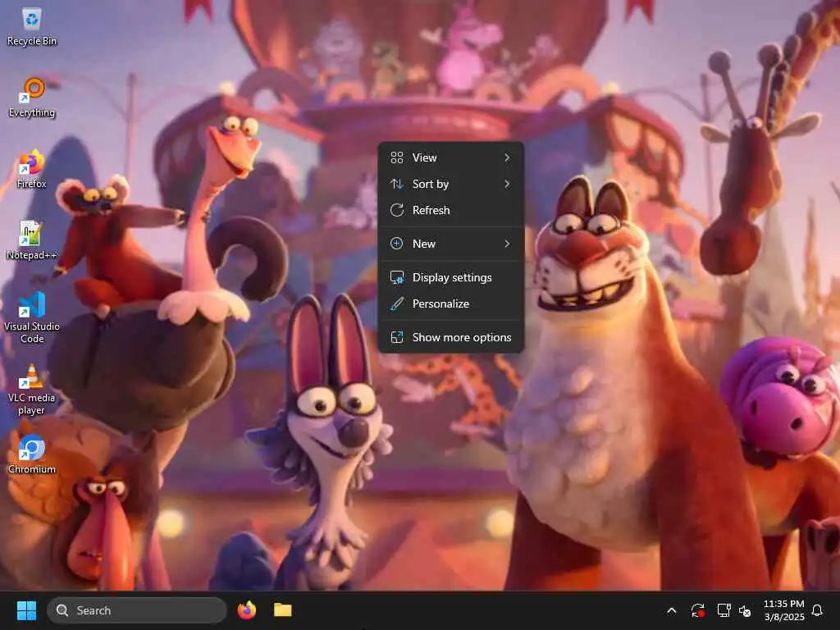Open the Windows Start menu button
840x630 pixels.
click(26, 610)
